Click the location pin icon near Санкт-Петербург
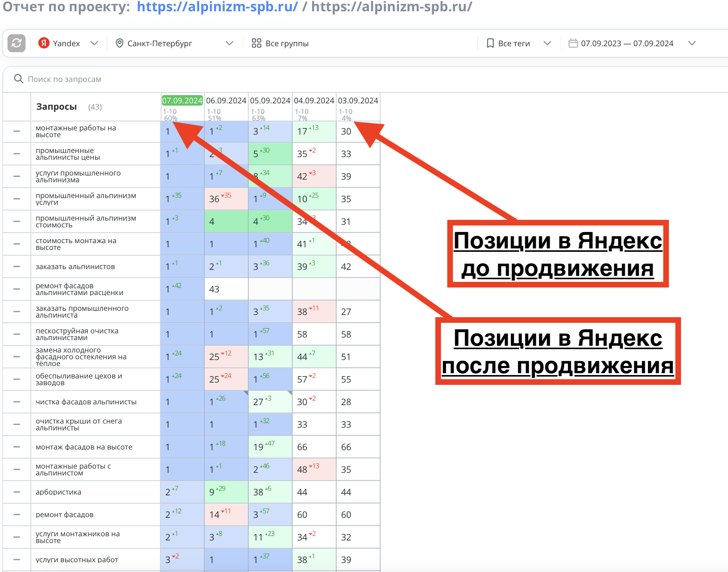 coord(119,43)
